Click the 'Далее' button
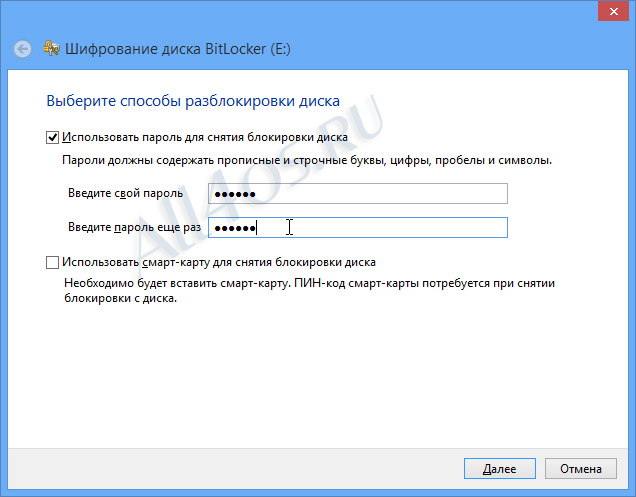Screen dimensions: 636x497 point(500,469)
